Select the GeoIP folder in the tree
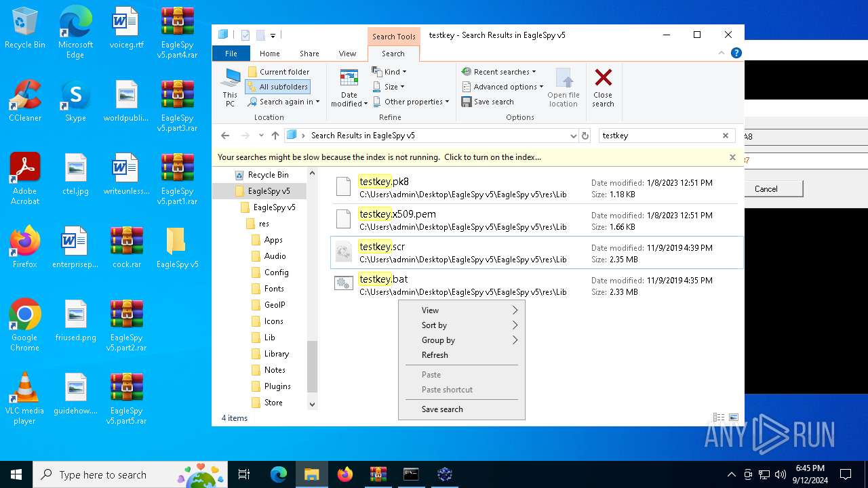Image resolution: width=868 pixels, height=488 pixels. [x=268, y=305]
